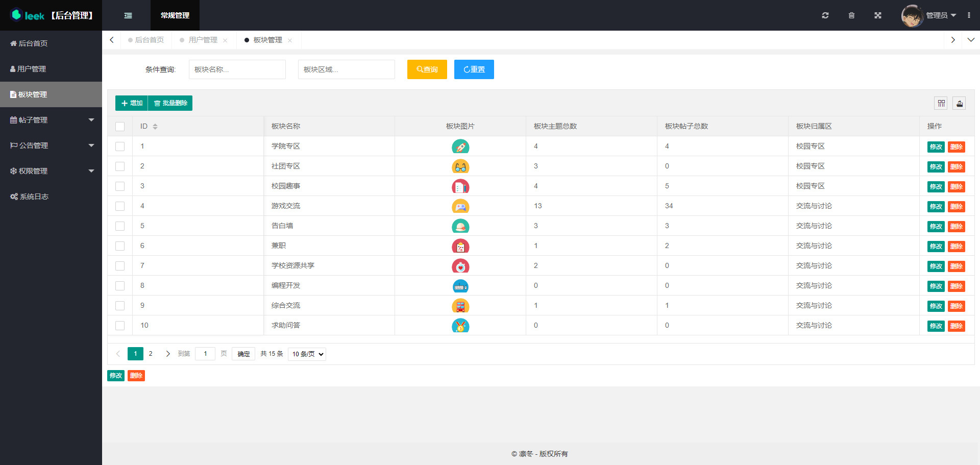Click the leek logo in the header

pyautogui.click(x=27, y=15)
